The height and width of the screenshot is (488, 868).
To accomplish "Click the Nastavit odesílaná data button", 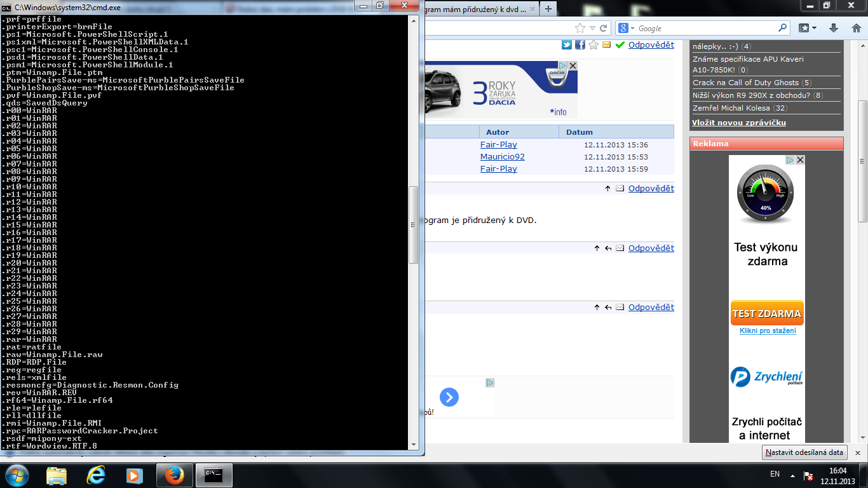I will click(x=804, y=452).
